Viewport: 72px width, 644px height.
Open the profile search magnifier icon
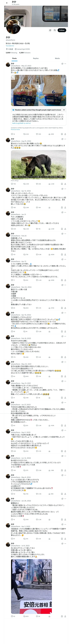tap(55, 30)
